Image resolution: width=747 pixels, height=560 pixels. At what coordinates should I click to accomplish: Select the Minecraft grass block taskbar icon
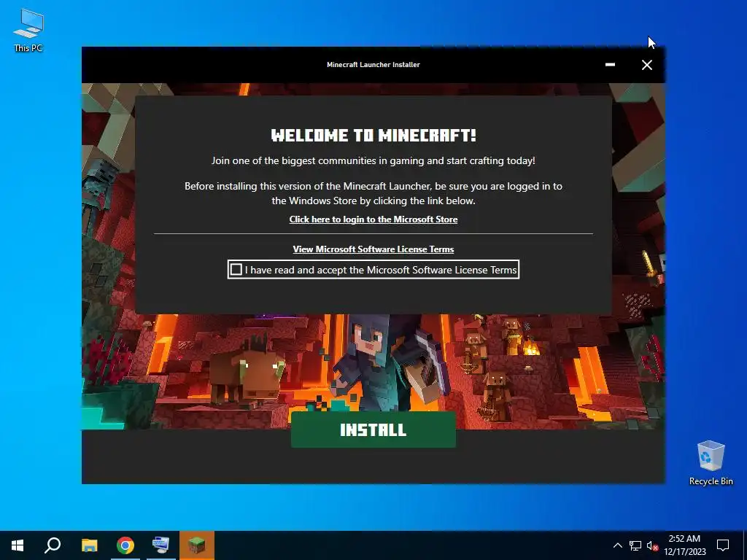(x=197, y=545)
